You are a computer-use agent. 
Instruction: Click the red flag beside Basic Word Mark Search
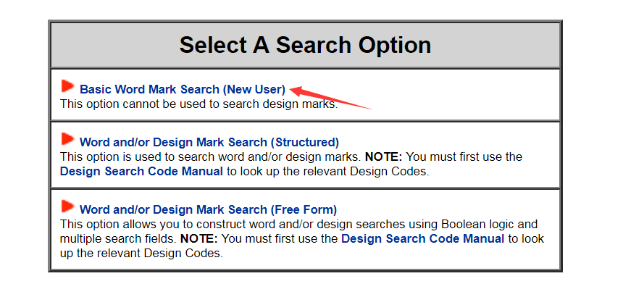(68, 86)
